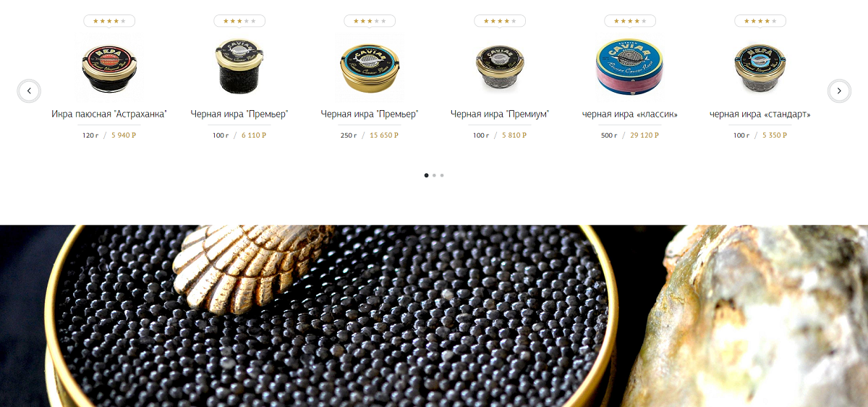Click the star rating above черная икра «стандарт»

point(760,21)
